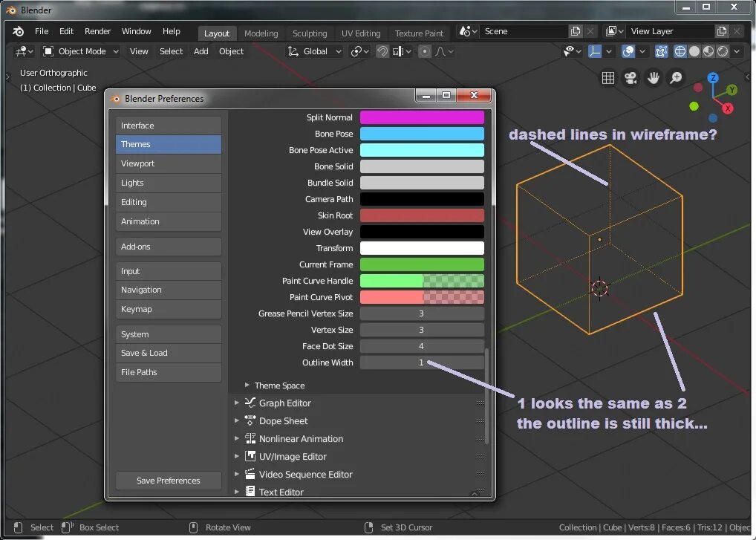The height and width of the screenshot is (540, 756).
Task: Switch to the Modeling workspace tab
Action: (x=261, y=33)
